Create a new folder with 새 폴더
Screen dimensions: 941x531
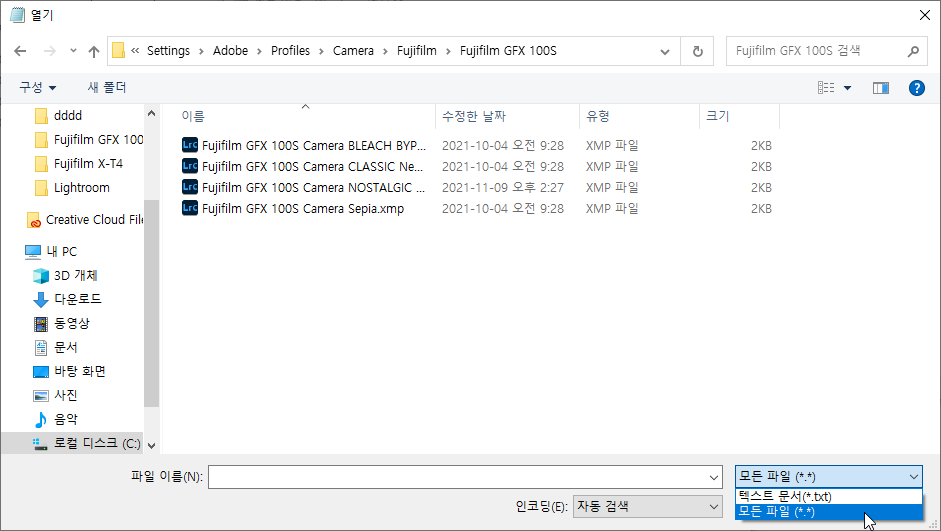(x=107, y=88)
